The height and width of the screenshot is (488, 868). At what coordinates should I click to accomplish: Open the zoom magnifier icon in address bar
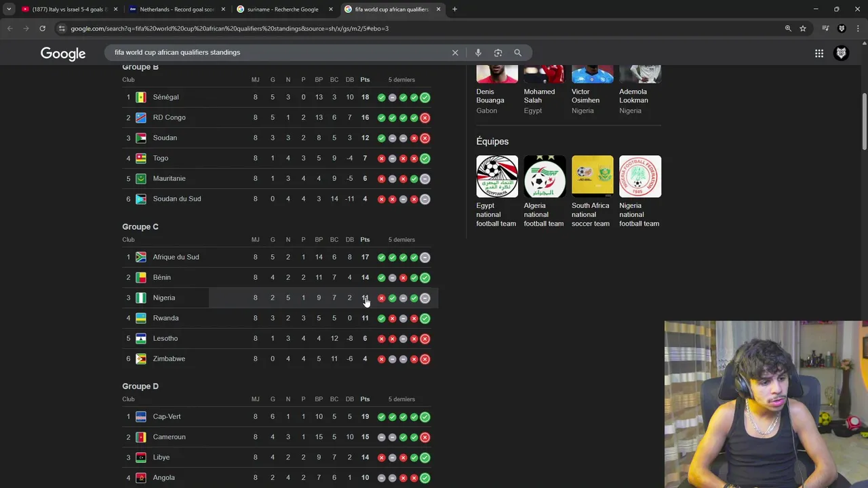tap(788, 28)
